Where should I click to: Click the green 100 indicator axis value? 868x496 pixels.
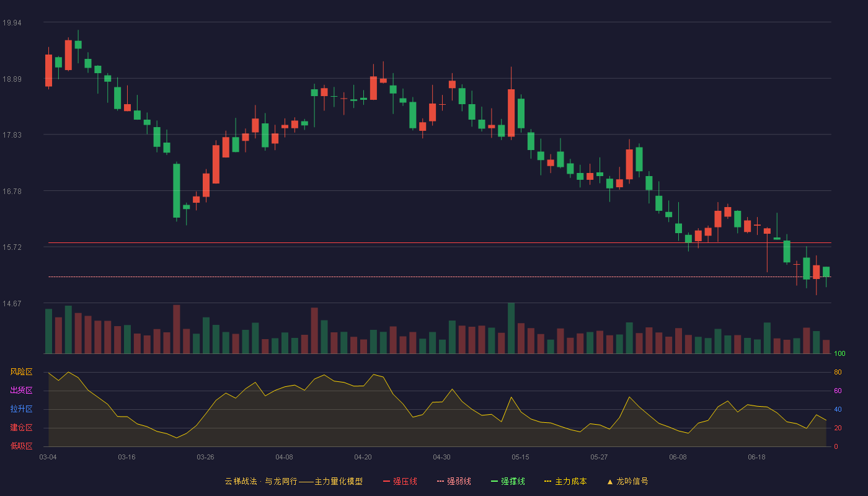(x=839, y=354)
